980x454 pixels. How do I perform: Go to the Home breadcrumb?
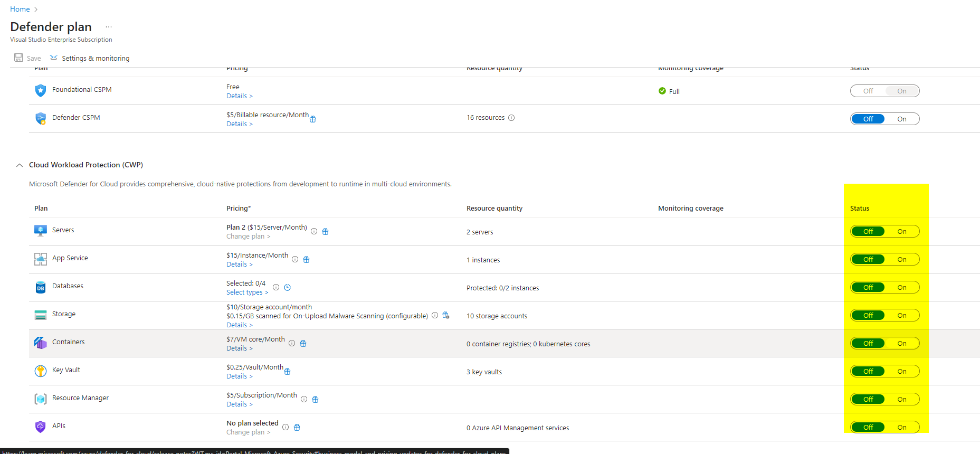(x=20, y=9)
